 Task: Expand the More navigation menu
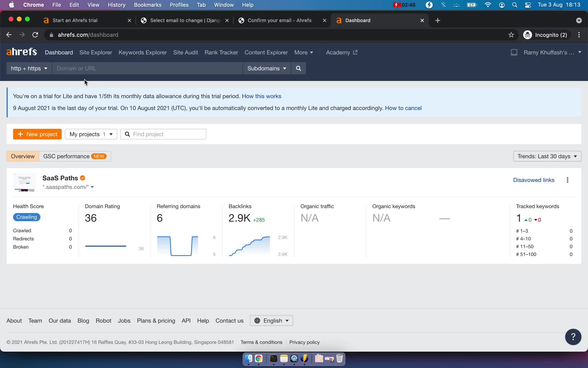pyautogui.click(x=303, y=52)
